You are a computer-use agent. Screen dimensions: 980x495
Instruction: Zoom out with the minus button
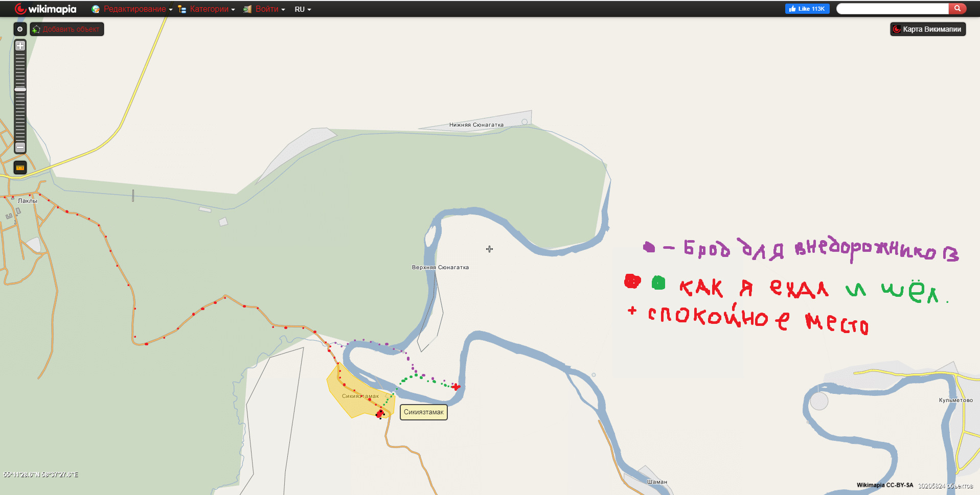(20, 147)
